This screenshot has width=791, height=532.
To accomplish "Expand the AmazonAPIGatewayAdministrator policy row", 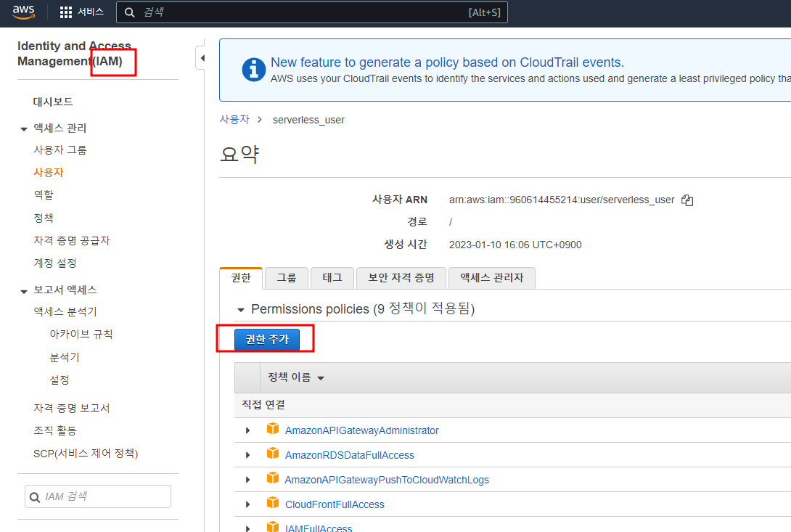I will point(247,430).
